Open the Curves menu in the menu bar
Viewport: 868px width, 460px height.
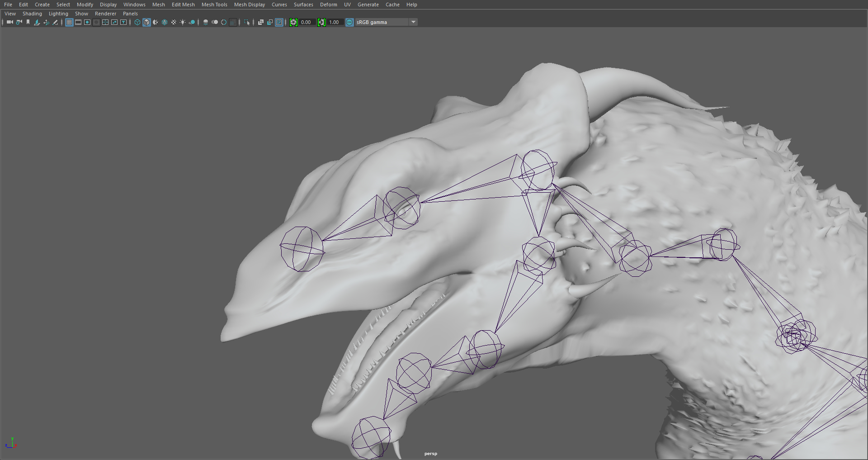(x=279, y=5)
